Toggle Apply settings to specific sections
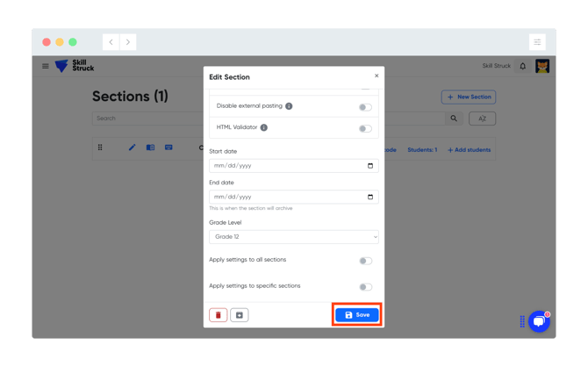The image size is (588, 367). (365, 287)
